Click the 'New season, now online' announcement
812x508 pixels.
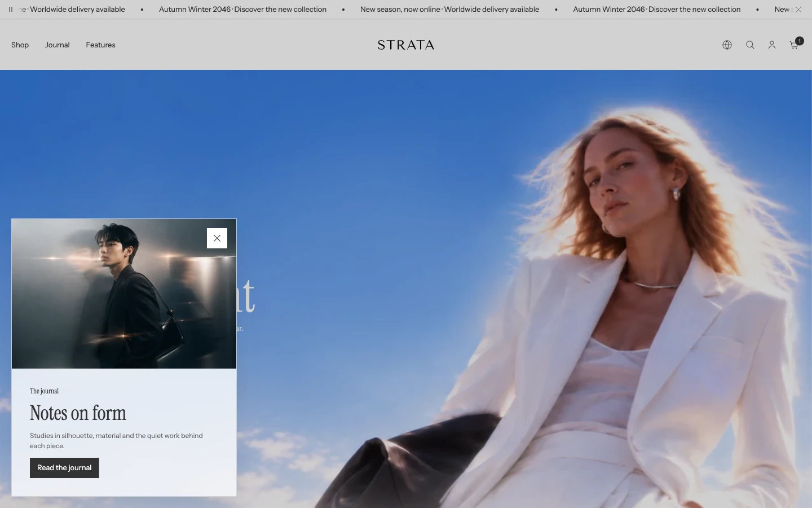click(x=449, y=10)
